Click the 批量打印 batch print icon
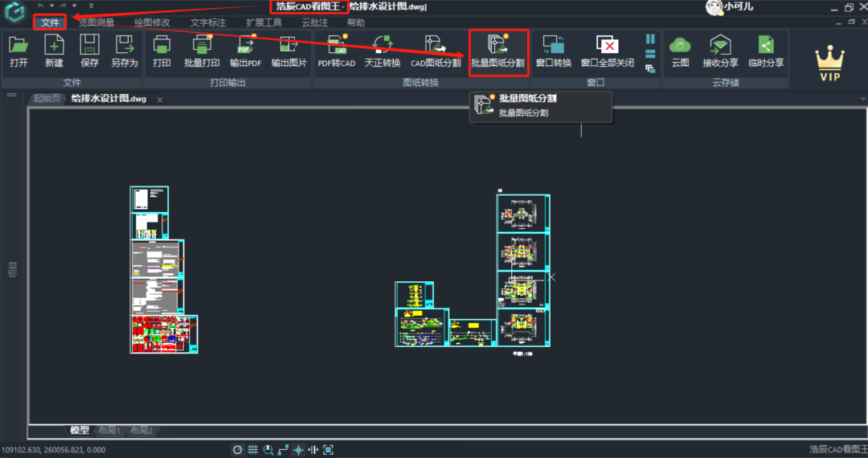 click(202, 51)
